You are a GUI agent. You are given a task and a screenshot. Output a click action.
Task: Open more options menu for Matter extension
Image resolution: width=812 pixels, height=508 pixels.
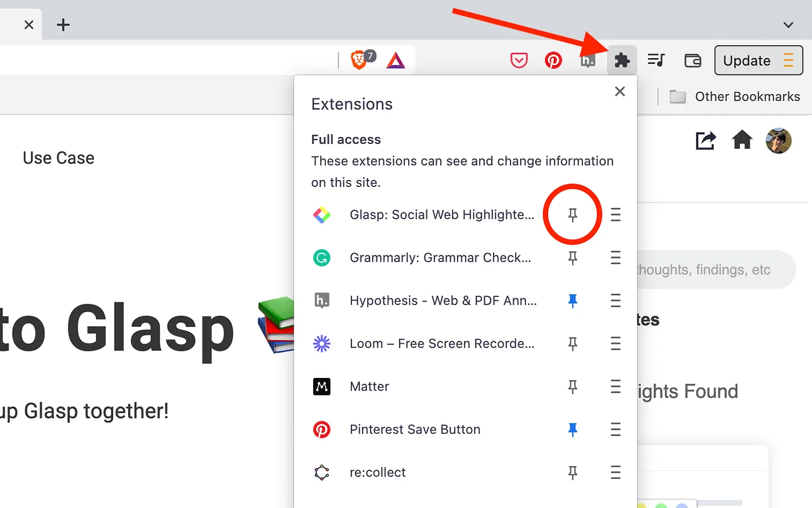pyautogui.click(x=615, y=387)
